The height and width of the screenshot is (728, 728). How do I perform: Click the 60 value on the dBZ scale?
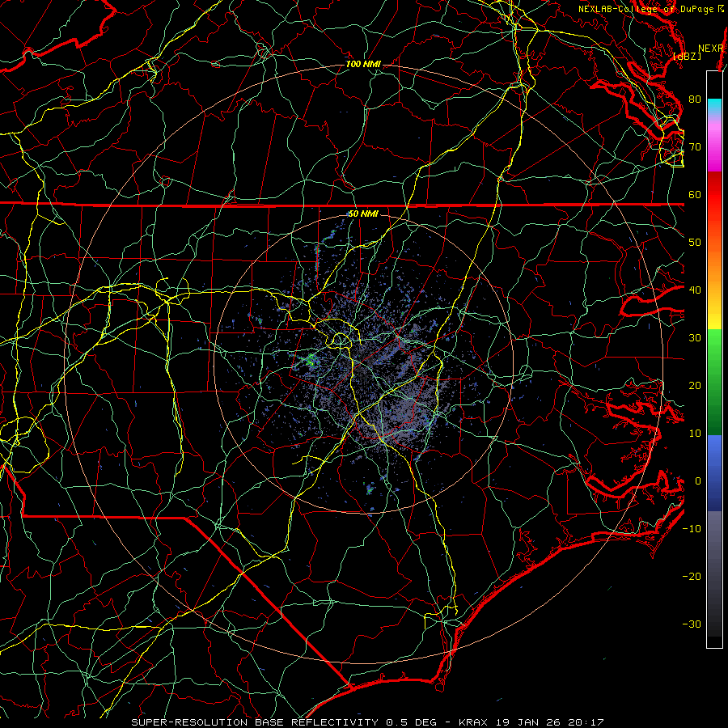695,194
